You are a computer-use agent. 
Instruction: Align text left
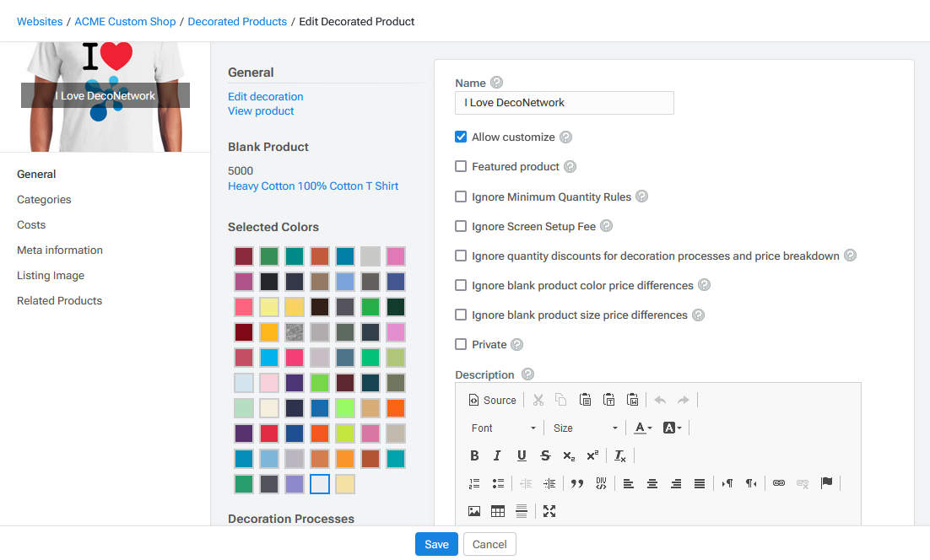629,483
